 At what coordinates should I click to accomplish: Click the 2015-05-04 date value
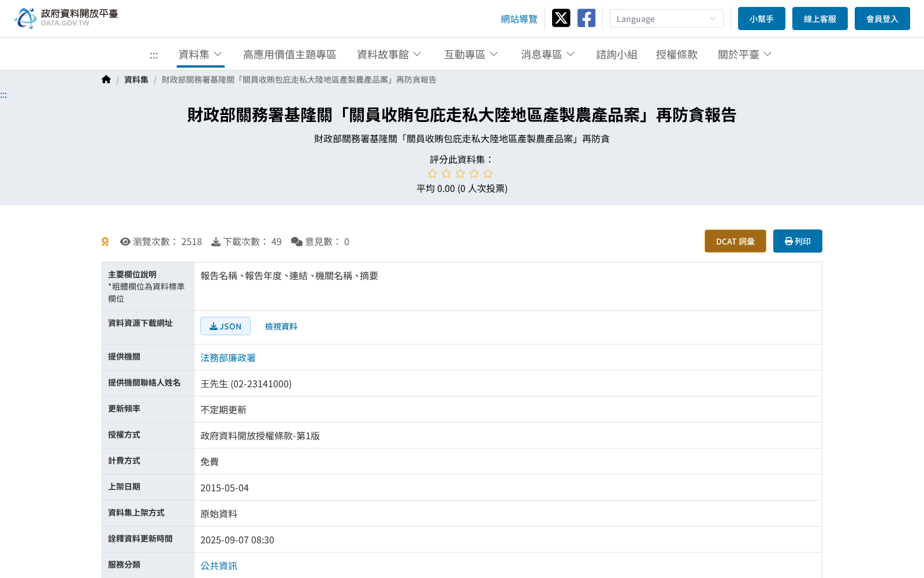[x=225, y=488]
